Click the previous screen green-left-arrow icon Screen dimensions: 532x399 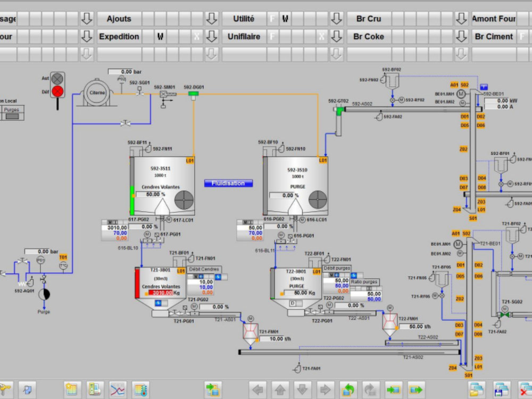(x=393, y=389)
